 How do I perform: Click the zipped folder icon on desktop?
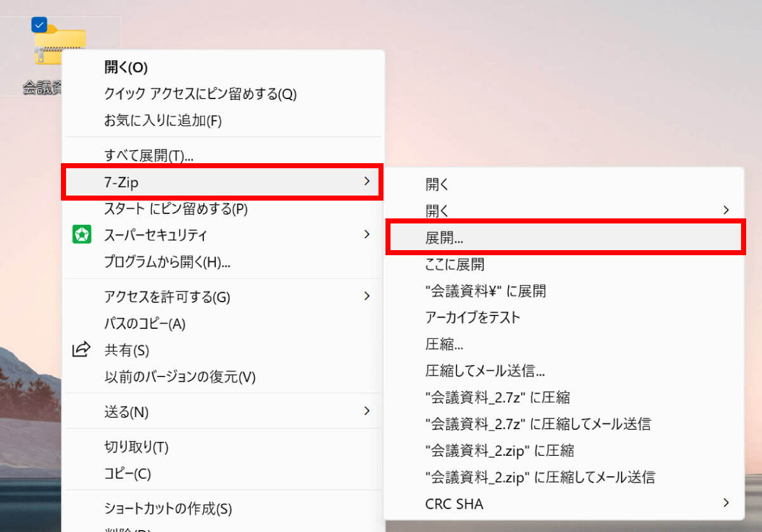coord(60,45)
